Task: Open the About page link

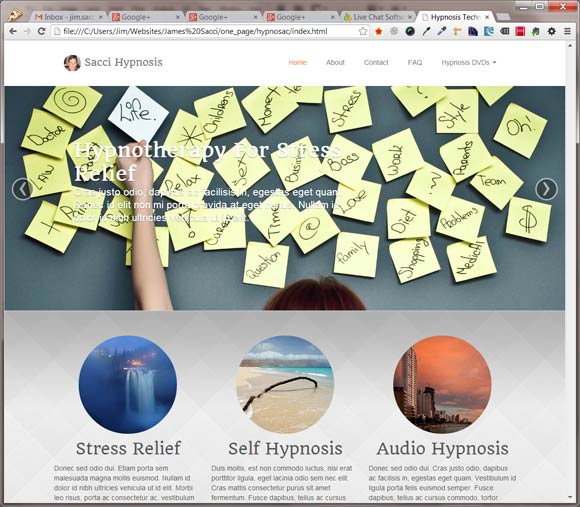Action: click(x=335, y=62)
